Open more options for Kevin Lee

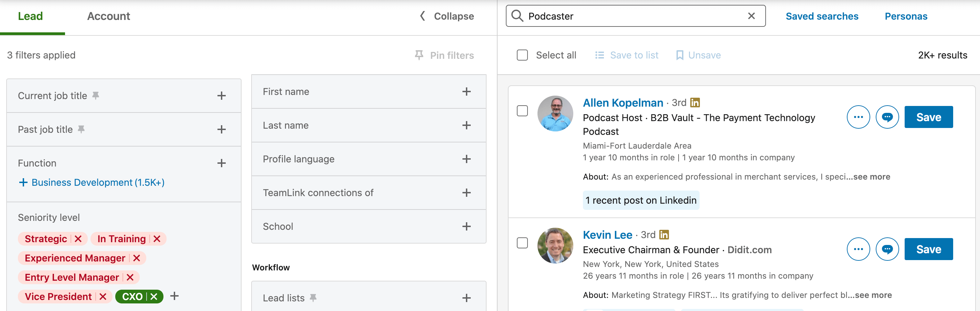[x=858, y=249]
